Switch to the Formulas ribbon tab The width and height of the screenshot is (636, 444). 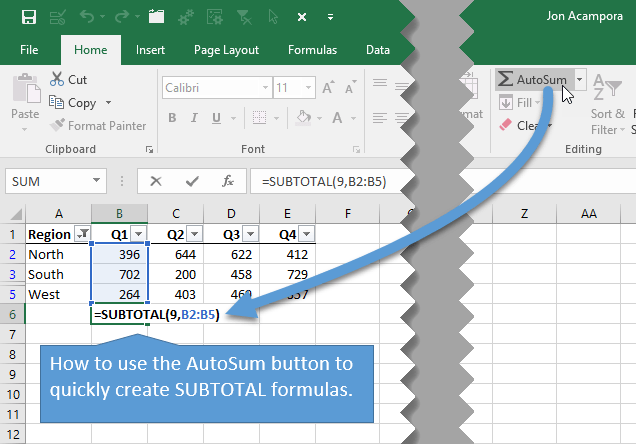point(312,50)
